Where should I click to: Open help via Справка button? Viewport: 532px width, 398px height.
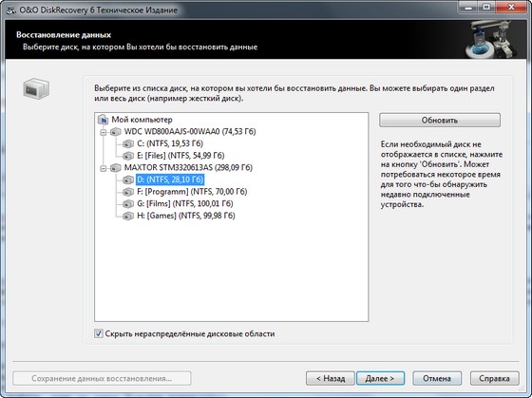coord(494,378)
